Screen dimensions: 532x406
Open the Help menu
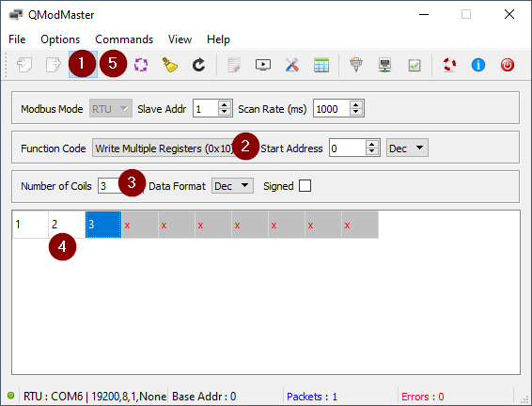tap(218, 39)
